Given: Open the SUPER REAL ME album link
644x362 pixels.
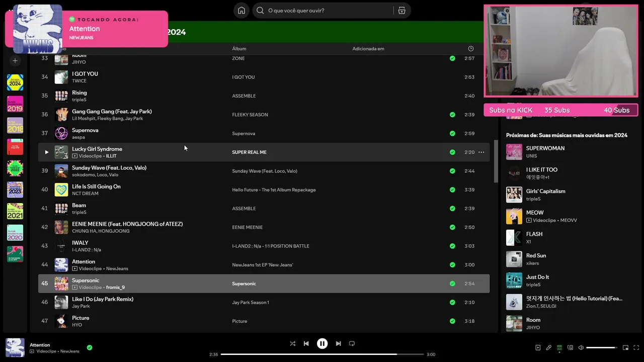Looking at the screenshot, I should pyautogui.click(x=249, y=152).
